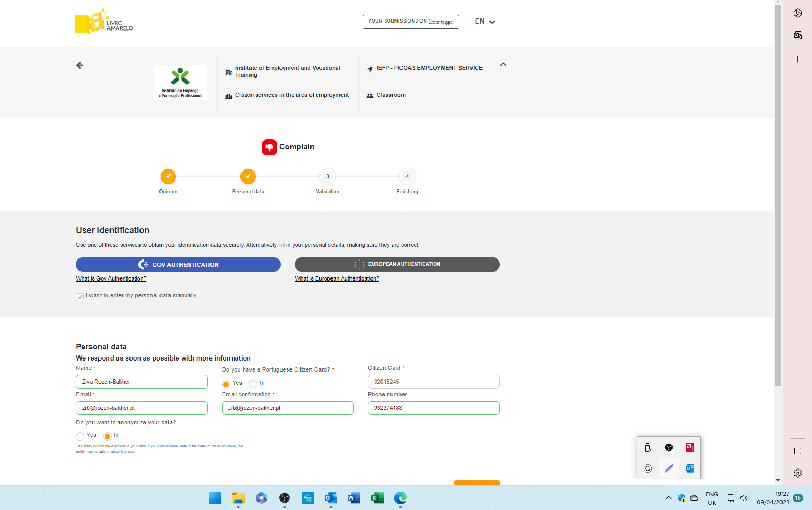This screenshot has height=510, width=812.
Task: Click the building icon beside Institute of Employment
Action: [x=229, y=73]
